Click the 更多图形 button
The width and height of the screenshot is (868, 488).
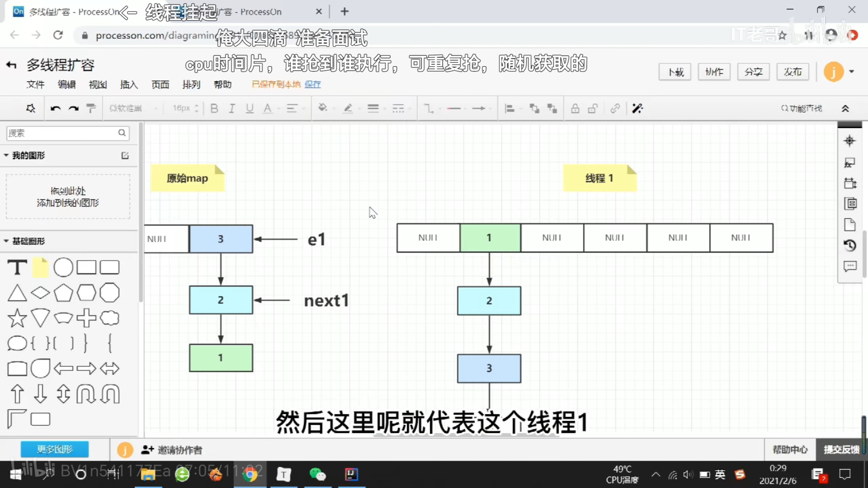(55, 449)
